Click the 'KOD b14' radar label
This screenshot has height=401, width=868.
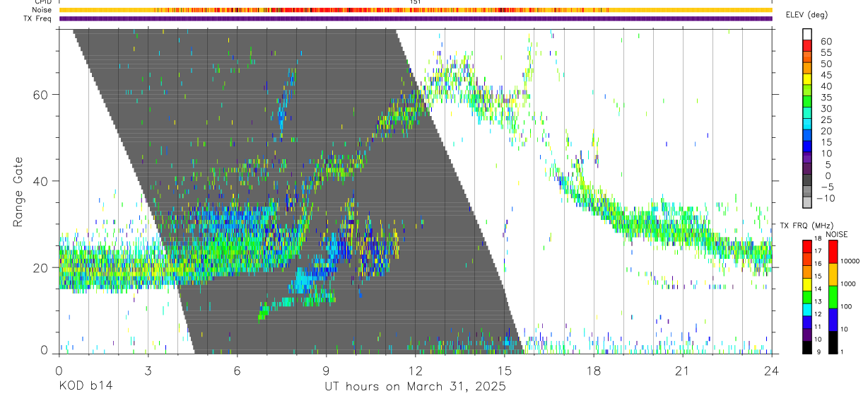tap(85, 387)
